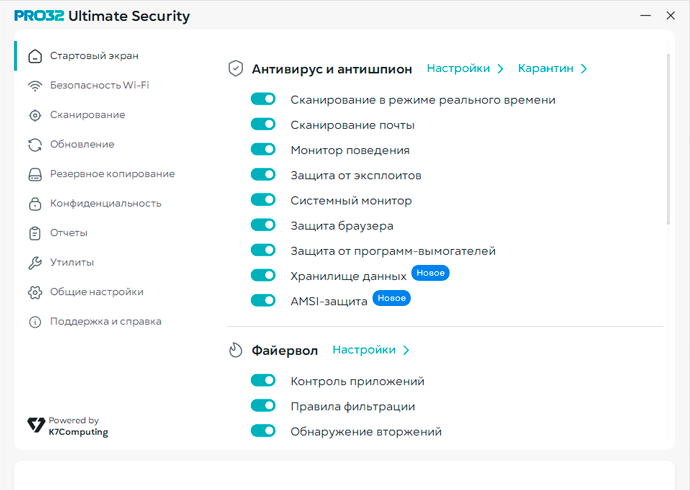Click the Wi-Fi security sidebar icon
The image size is (690, 490).
(x=35, y=86)
